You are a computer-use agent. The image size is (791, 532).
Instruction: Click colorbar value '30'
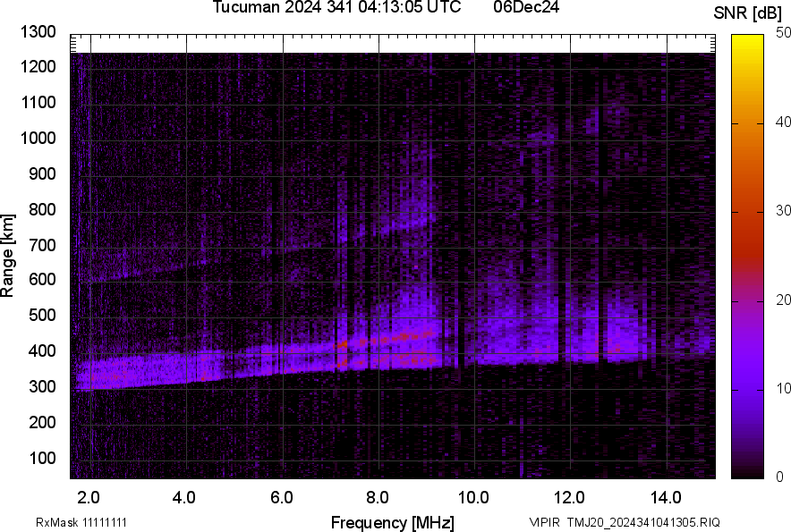coord(783,211)
